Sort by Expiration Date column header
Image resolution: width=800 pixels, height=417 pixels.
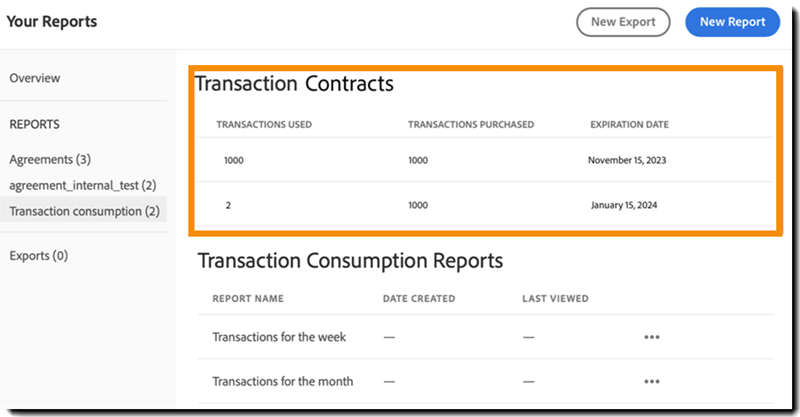(629, 125)
